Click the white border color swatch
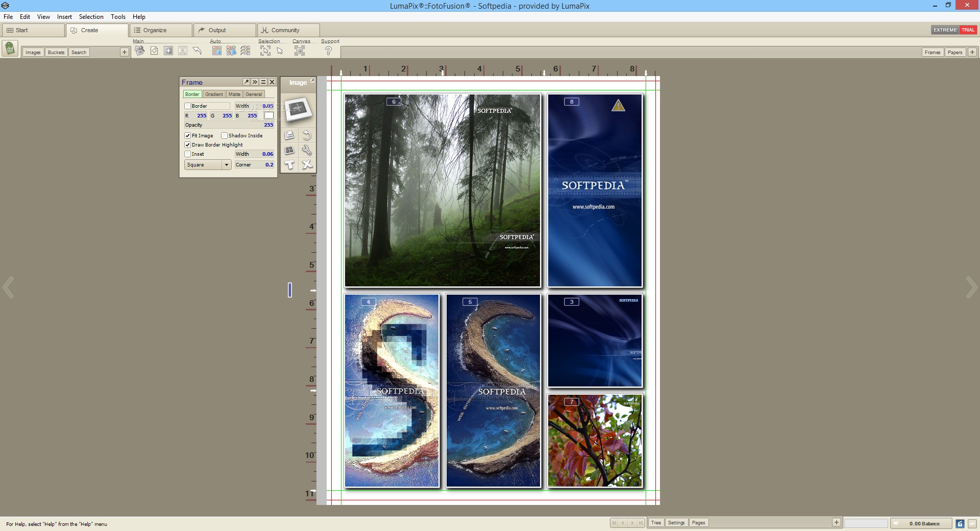Viewport: 980px width, 531px height. point(269,116)
